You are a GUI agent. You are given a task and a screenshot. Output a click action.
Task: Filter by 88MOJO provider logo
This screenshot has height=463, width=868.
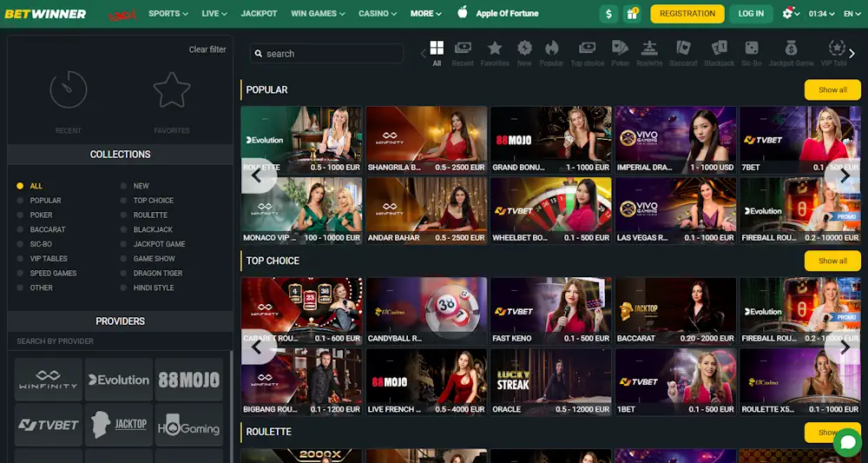tap(188, 380)
